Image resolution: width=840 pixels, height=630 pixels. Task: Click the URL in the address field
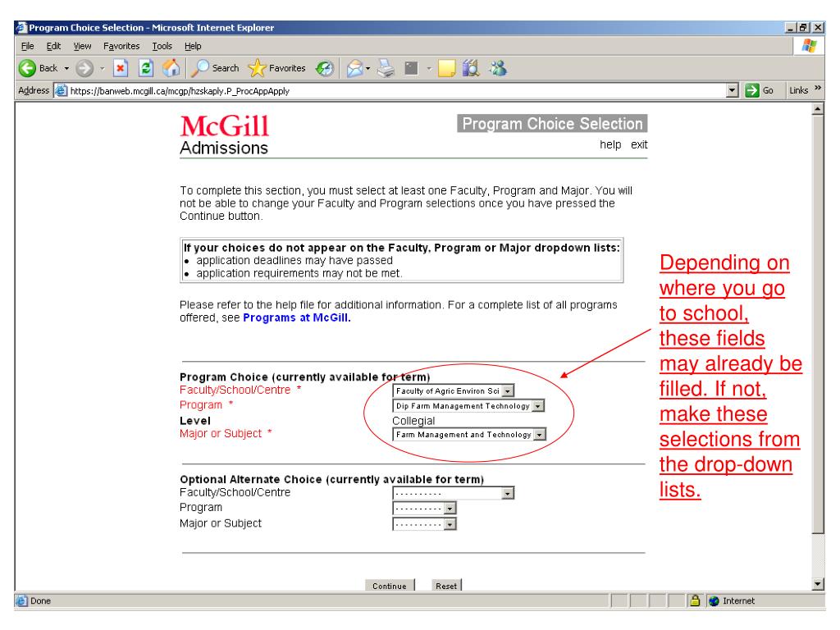tap(180, 91)
